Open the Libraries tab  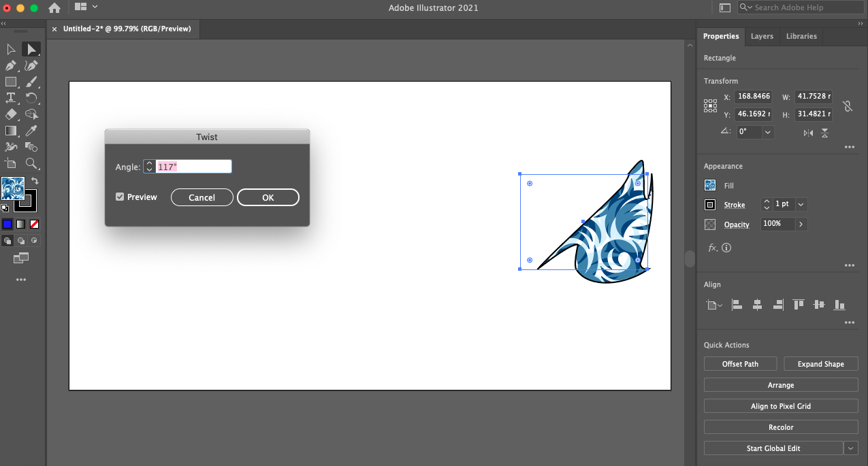pos(801,36)
